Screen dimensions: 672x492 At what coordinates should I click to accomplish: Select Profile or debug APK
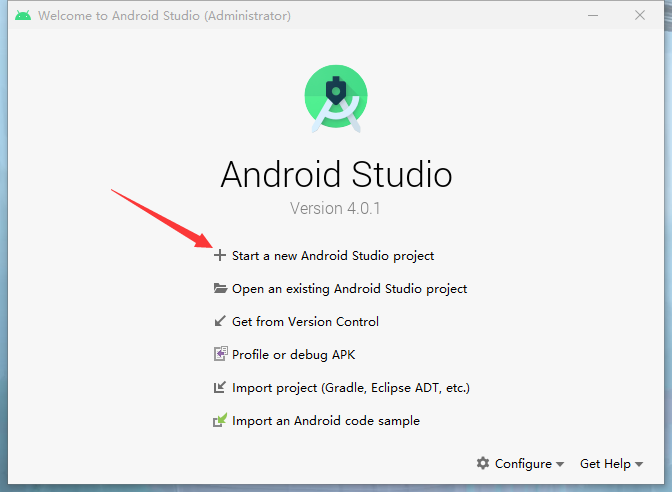pyautogui.click(x=294, y=355)
